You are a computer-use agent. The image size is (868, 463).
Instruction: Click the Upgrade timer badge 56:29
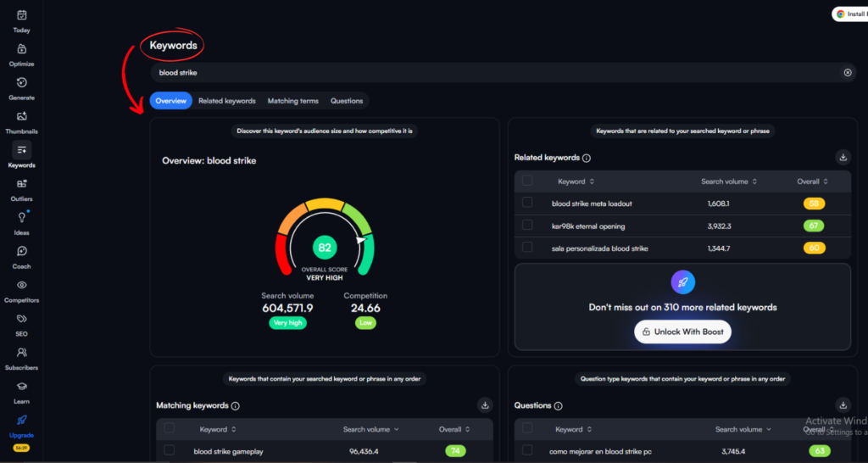pos(21,448)
